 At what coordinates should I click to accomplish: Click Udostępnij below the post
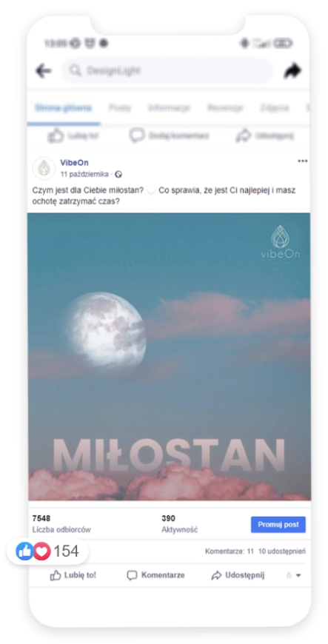tap(238, 575)
